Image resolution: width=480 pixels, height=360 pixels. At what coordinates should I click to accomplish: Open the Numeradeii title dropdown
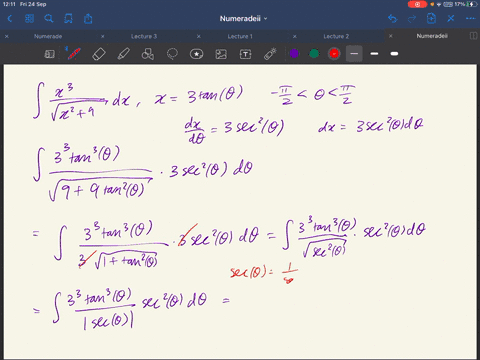pos(243,19)
